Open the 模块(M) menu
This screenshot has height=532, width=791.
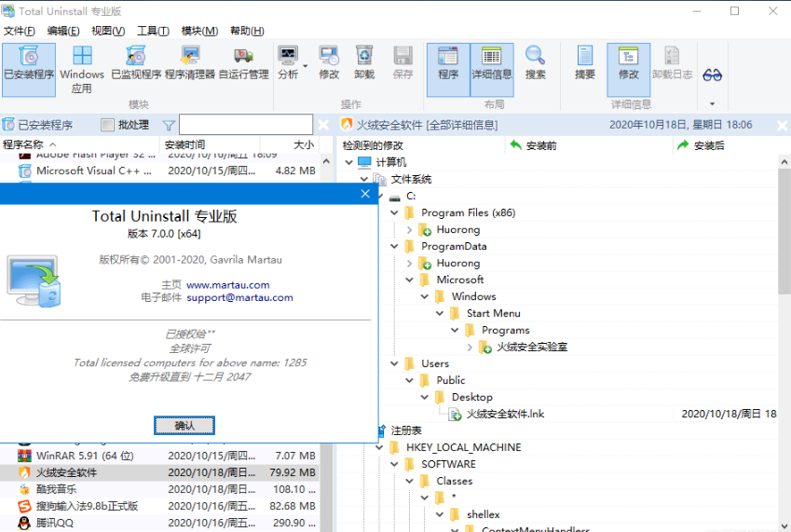[199, 31]
